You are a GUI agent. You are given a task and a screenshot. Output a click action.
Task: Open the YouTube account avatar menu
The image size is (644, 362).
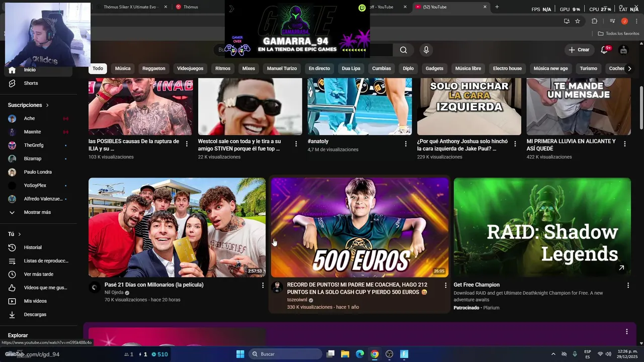click(624, 50)
